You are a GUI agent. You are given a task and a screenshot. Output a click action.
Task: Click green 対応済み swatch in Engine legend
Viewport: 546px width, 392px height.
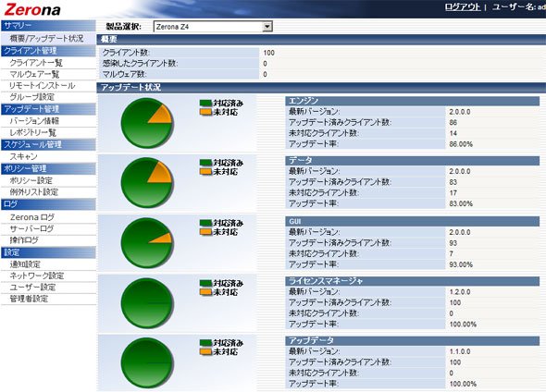[x=205, y=103]
